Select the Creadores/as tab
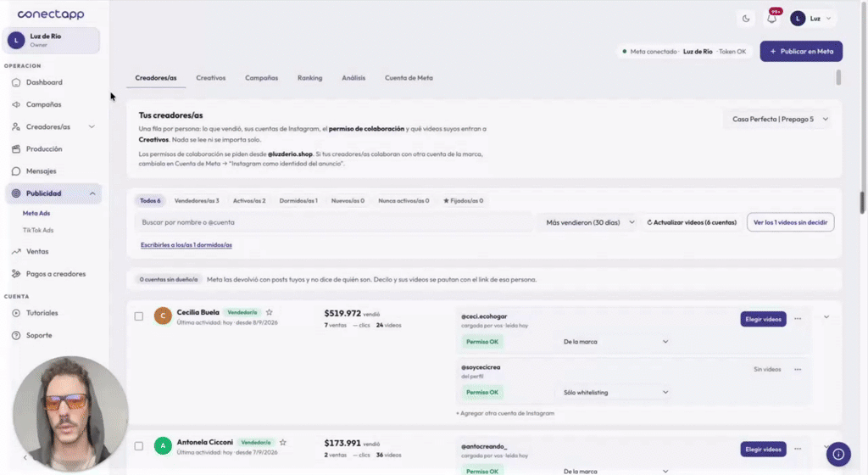 point(156,78)
